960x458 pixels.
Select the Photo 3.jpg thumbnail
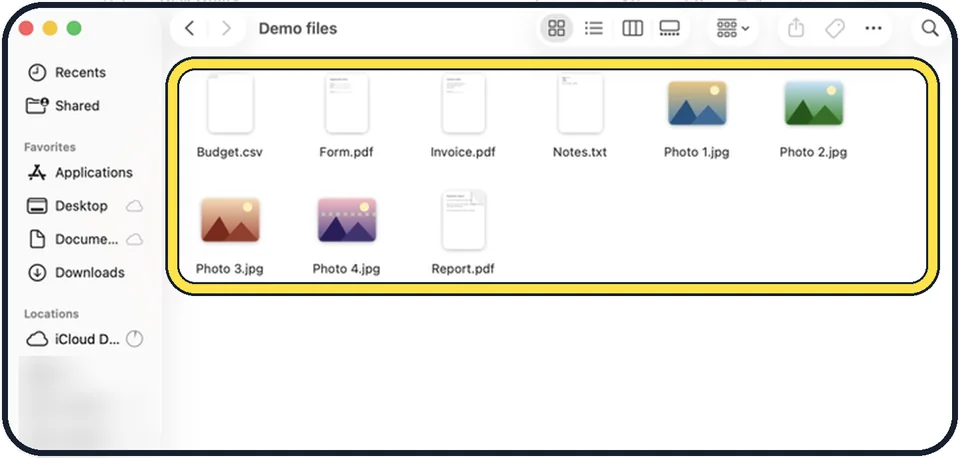click(x=230, y=220)
